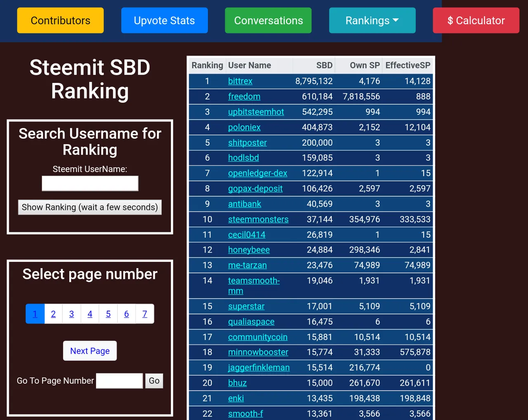Focus the Steemit UserName input field
The image size is (528, 420).
[90, 183]
